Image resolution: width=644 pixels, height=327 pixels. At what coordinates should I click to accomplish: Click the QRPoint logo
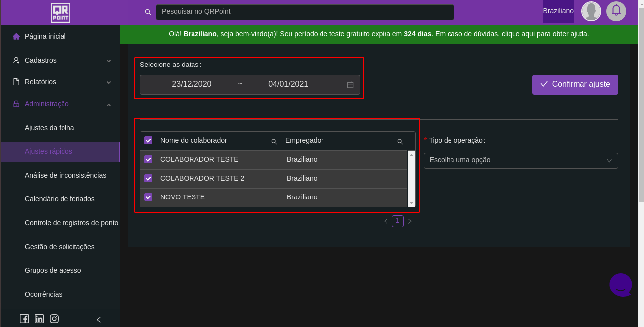tap(61, 12)
